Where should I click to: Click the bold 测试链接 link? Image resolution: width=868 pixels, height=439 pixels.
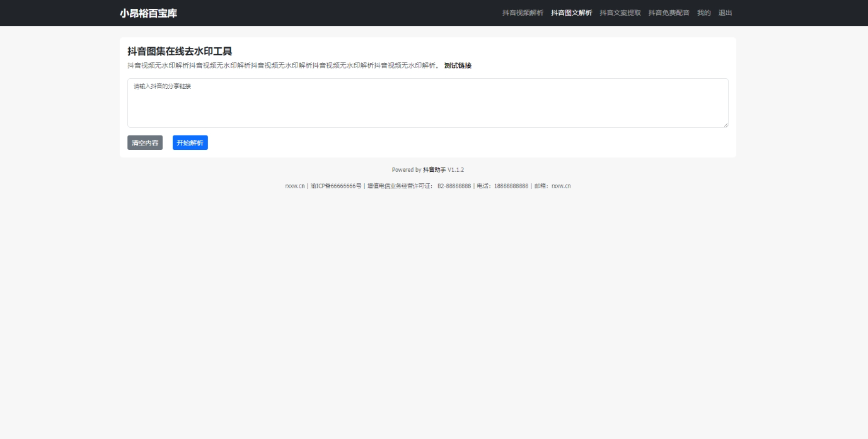coord(458,66)
